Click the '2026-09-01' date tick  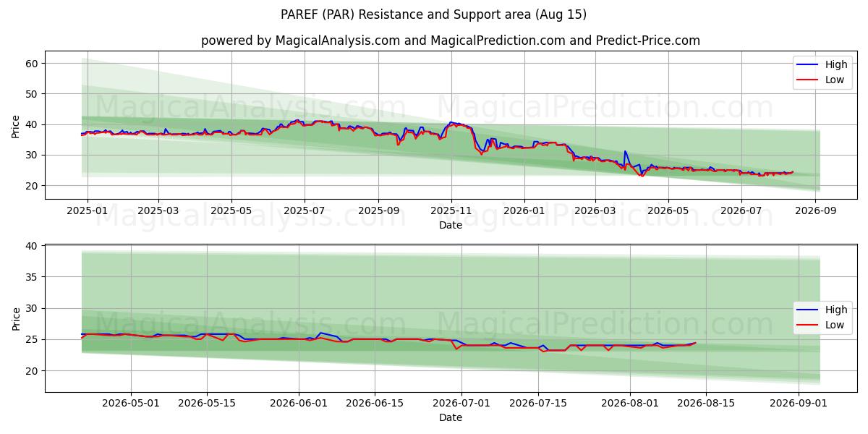[x=798, y=404]
